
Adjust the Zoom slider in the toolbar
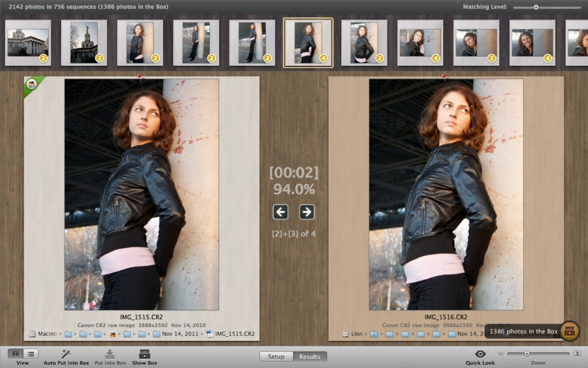(538, 354)
